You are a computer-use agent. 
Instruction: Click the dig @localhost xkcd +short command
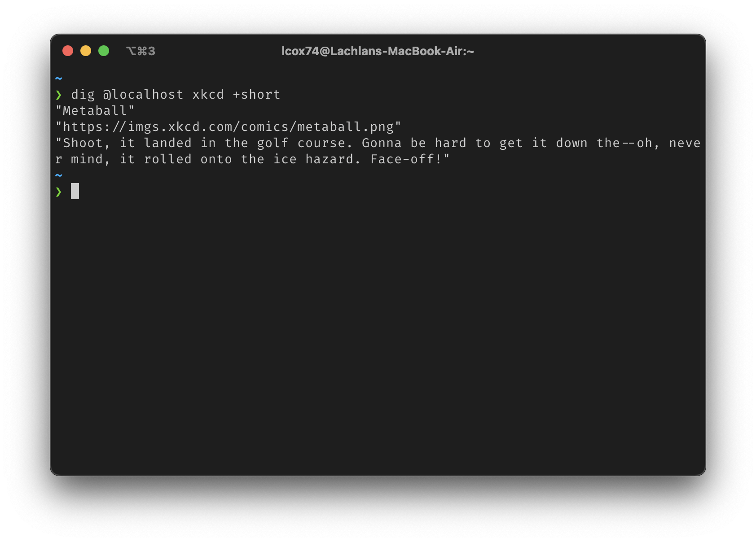point(176,95)
